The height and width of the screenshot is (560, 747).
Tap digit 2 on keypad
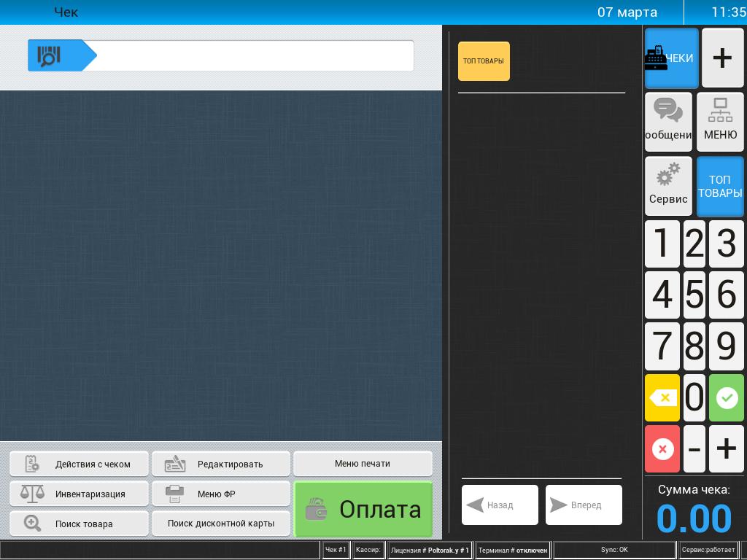694,244
